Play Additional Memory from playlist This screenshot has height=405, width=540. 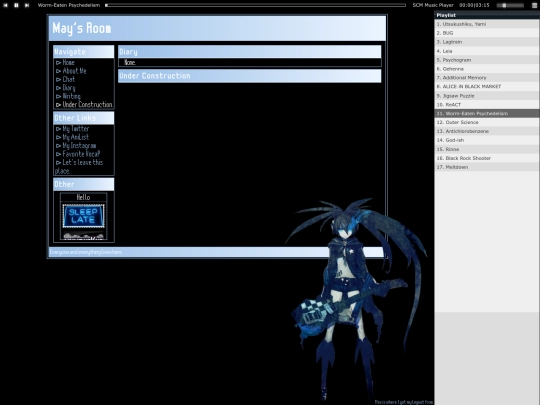tap(487, 78)
